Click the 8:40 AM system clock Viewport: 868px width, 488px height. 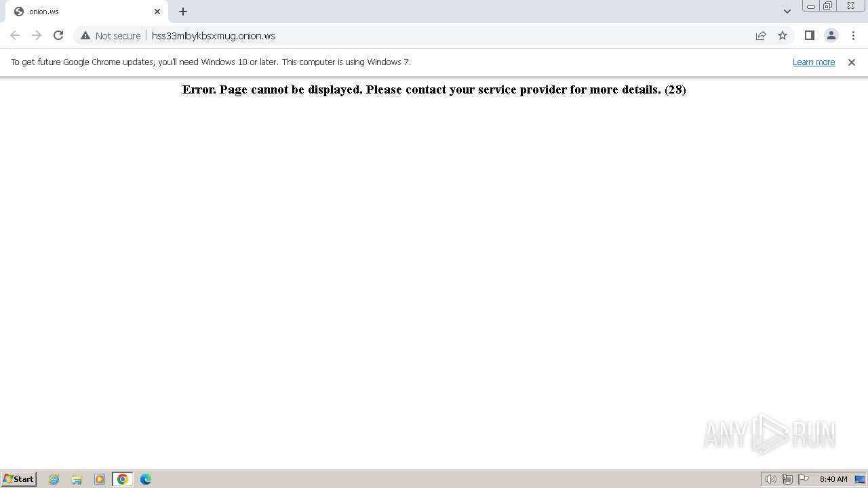point(833,479)
